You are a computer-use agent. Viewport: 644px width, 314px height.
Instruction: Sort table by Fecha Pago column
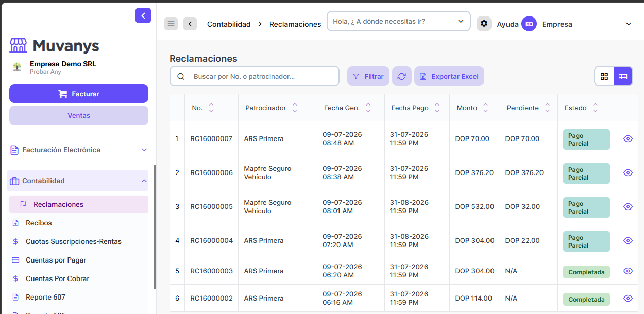point(437,108)
